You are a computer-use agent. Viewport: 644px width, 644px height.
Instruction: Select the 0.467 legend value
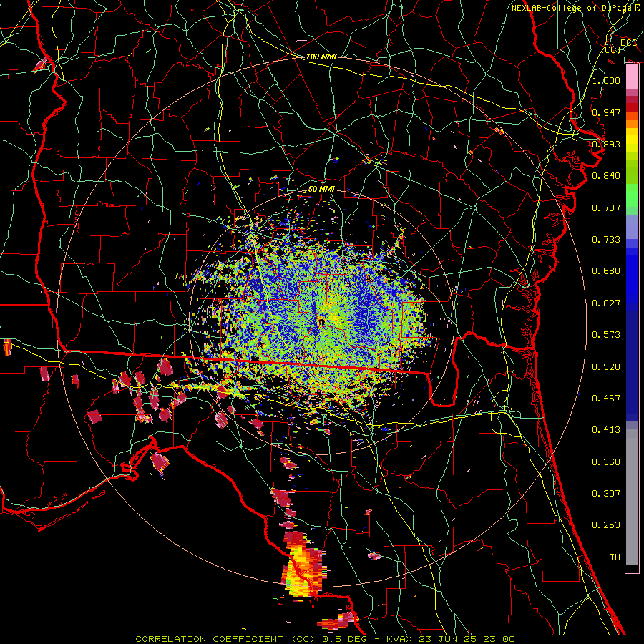(606, 399)
